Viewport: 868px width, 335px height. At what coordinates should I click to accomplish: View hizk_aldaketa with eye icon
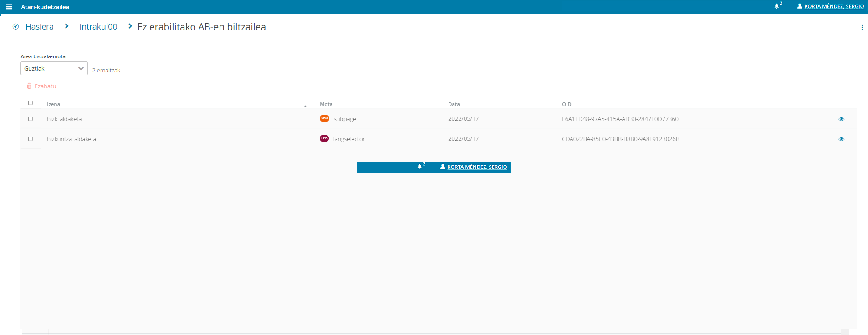click(841, 119)
